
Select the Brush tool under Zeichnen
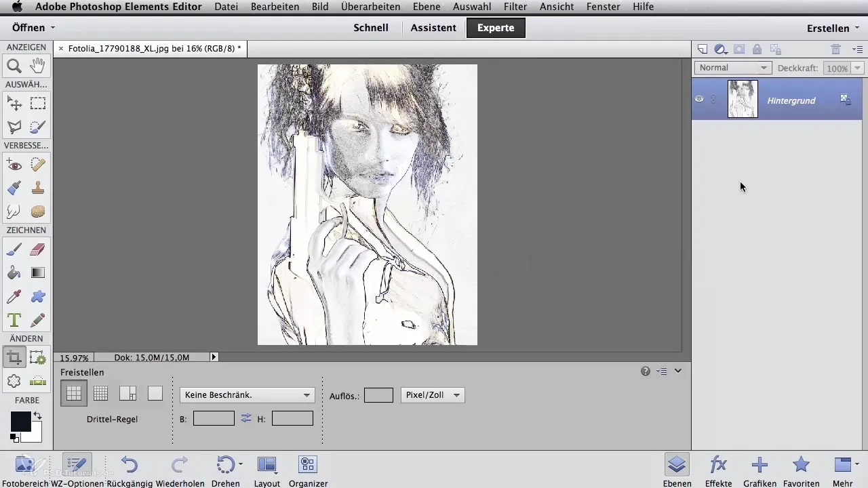(x=14, y=249)
